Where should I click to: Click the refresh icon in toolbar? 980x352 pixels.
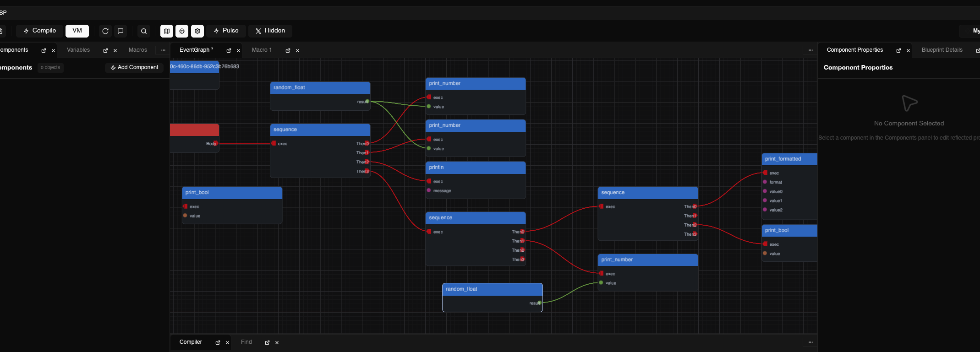click(x=105, y=31)
